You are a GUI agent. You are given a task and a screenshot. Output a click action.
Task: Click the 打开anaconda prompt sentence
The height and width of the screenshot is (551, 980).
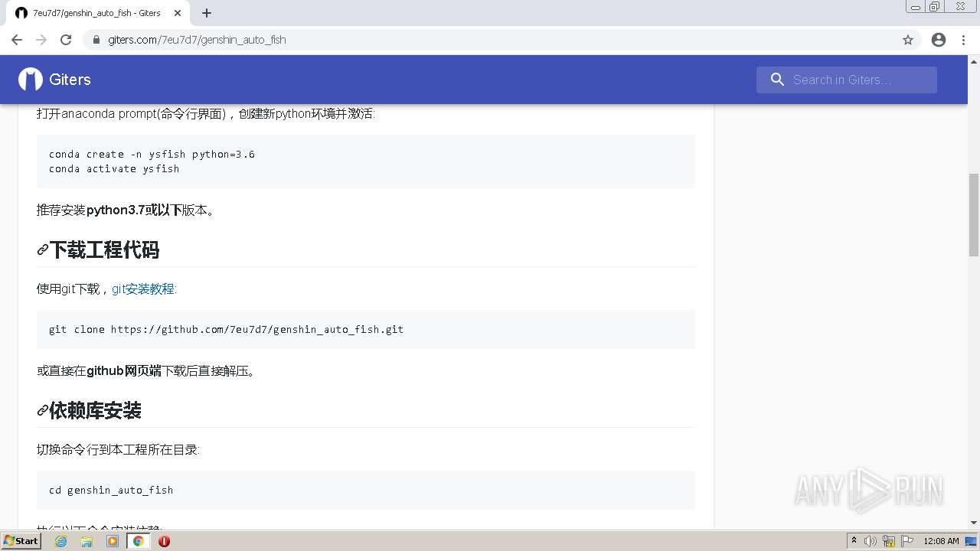coord(206,114)
